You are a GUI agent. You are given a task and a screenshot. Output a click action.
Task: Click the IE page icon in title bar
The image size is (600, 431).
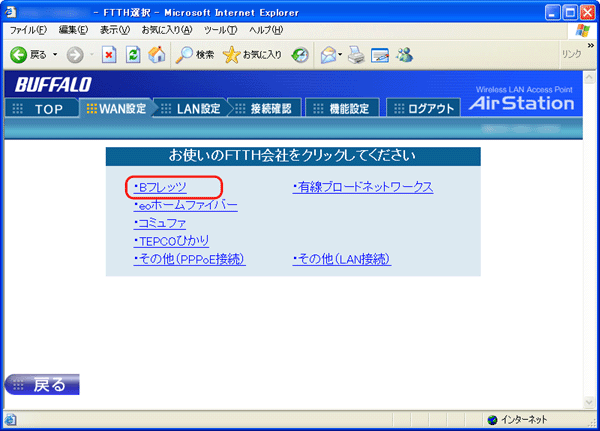click(x=10, y=12)
